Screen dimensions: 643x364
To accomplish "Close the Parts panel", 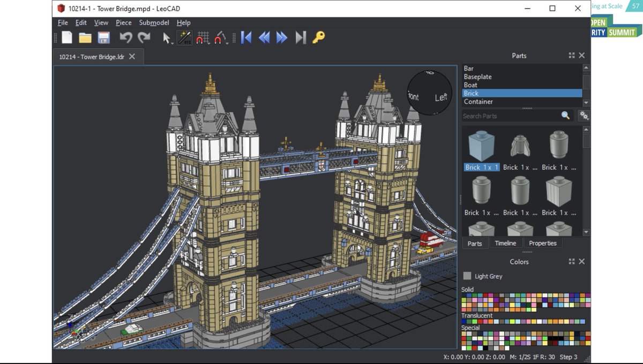I will point(582,56).
